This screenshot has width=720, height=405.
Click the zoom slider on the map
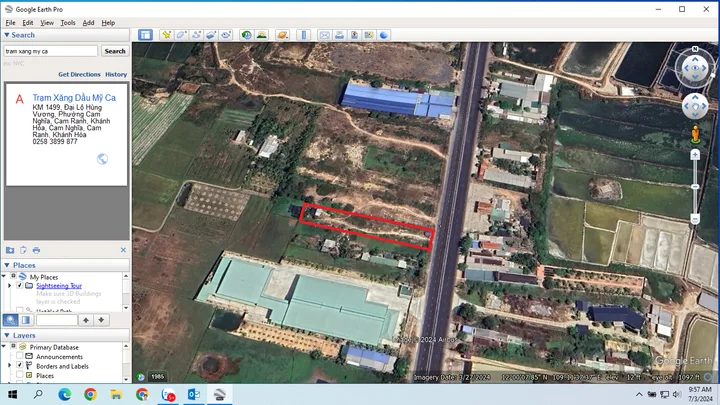[695, 186]
